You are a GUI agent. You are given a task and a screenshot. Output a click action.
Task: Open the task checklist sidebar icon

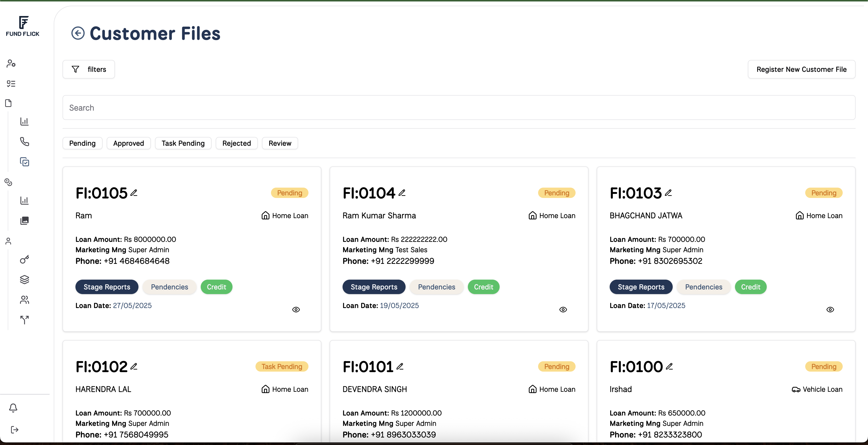11,83
